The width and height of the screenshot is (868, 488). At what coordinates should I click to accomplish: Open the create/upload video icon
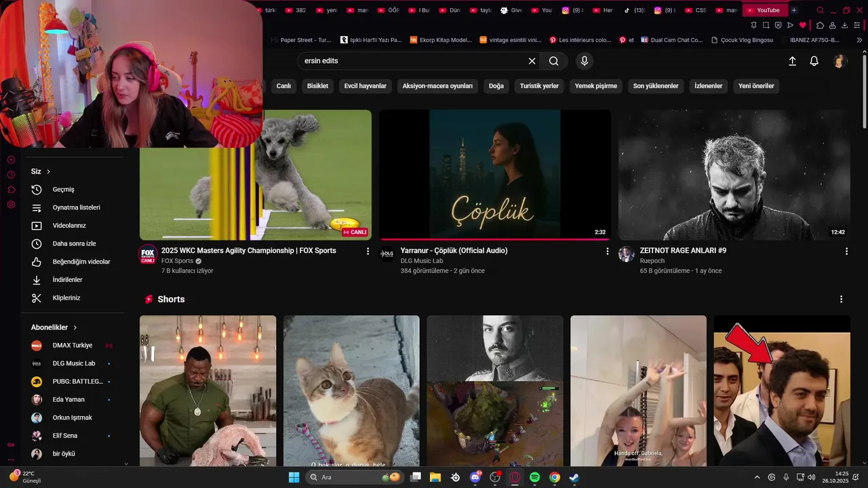click(792, 61)
